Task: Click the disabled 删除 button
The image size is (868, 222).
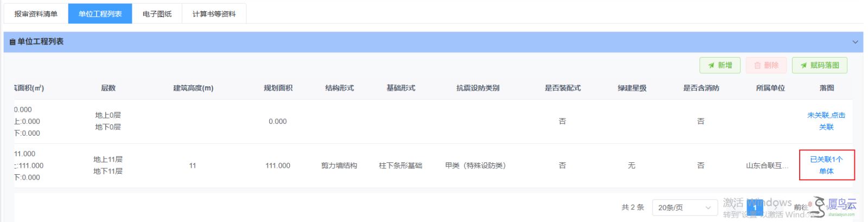Action: pos(766,65)
